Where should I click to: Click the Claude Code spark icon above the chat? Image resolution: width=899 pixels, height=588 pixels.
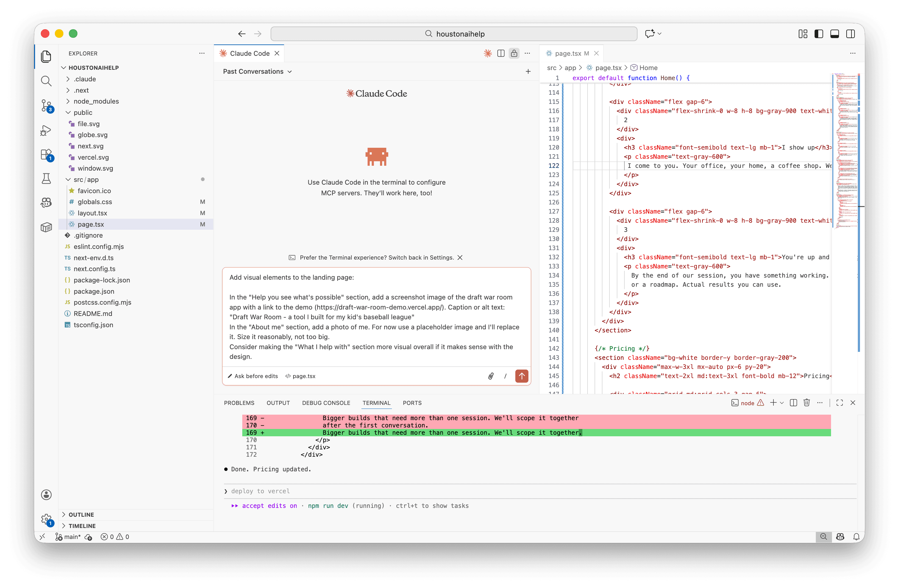(487, 53)
